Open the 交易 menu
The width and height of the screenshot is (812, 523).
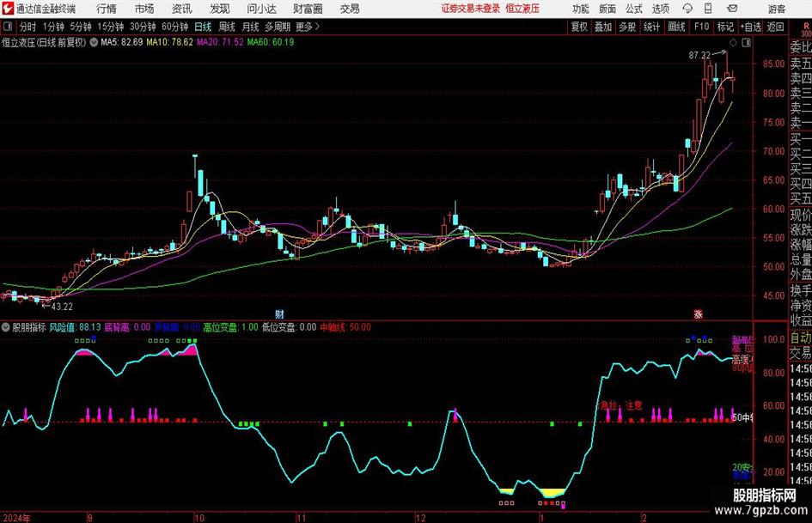[x=350, y=9]
